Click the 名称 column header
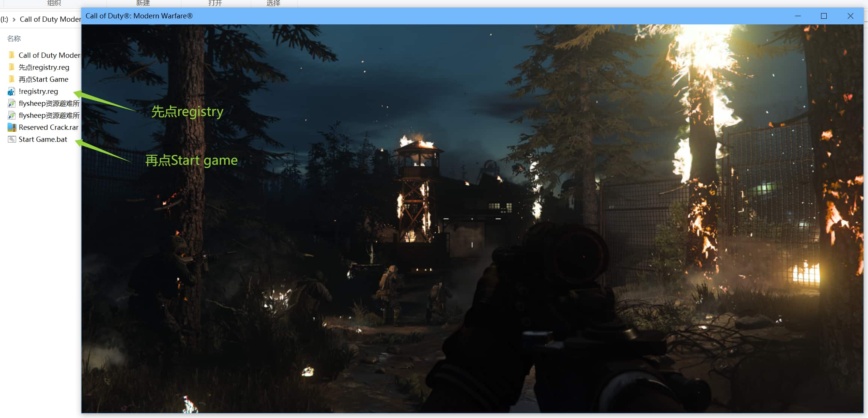This screenshot has width=868, height=418. coord(14,38)
